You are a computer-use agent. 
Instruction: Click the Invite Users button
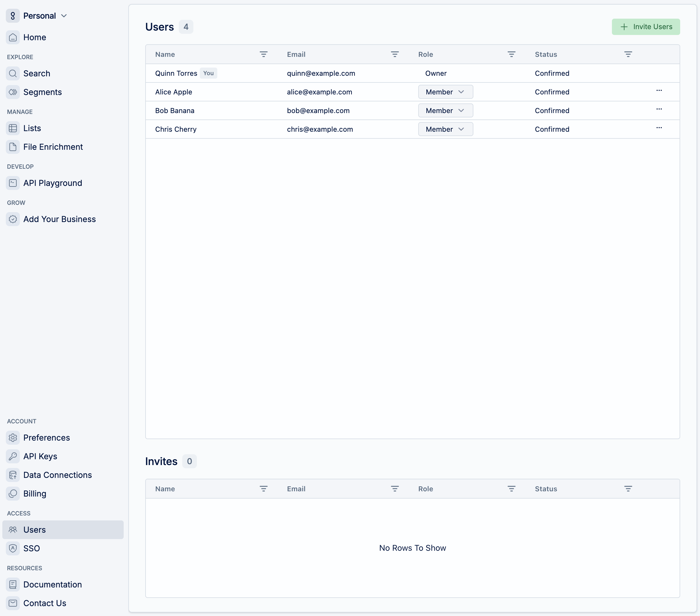point(645,27)
